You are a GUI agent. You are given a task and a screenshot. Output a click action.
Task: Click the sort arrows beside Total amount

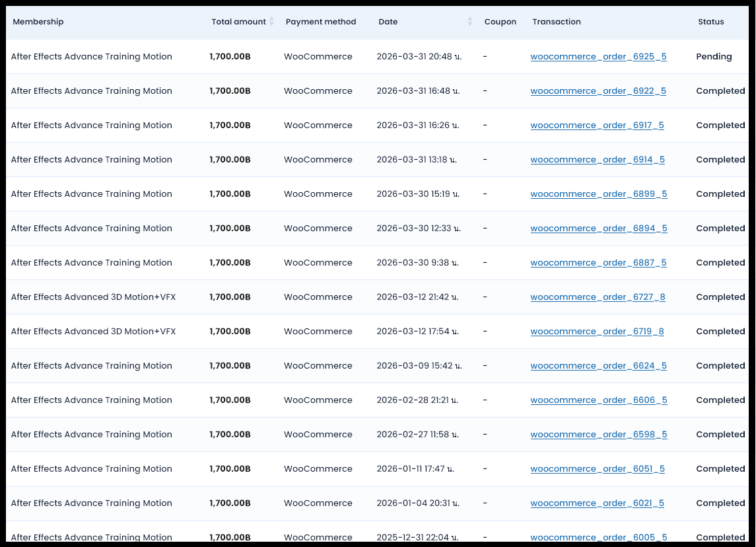271,22
